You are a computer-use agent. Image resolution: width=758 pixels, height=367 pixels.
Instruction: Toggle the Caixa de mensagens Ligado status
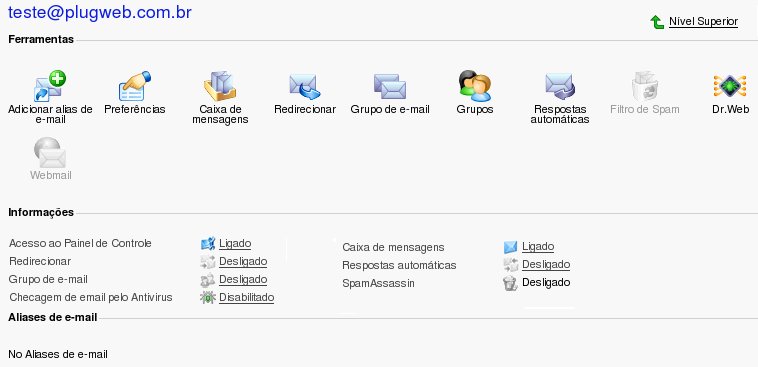click(538, 247)
